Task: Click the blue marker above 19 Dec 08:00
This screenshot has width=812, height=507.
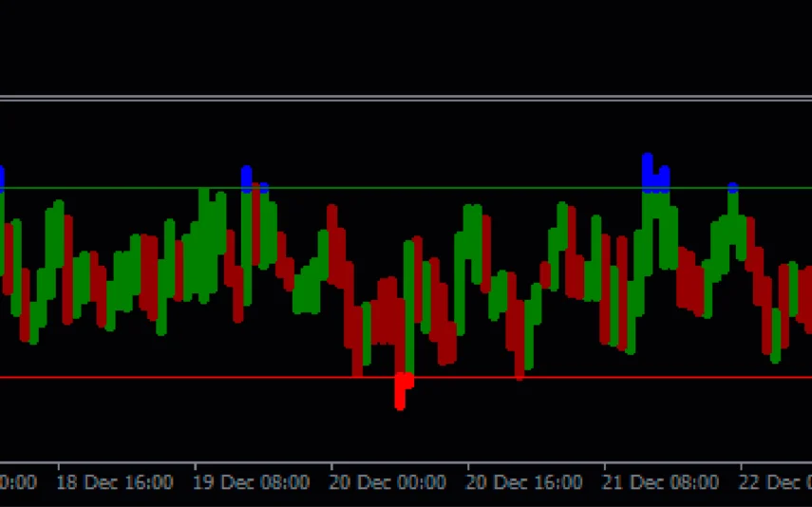Action: point(247,178)
